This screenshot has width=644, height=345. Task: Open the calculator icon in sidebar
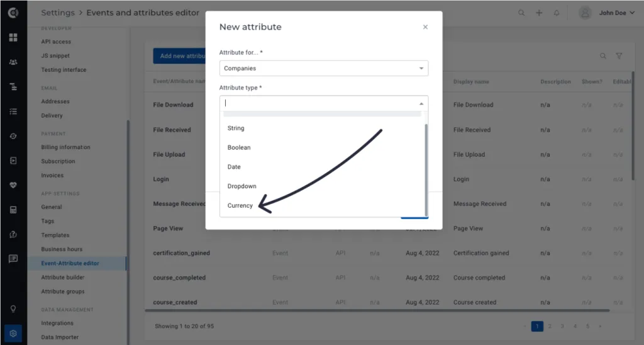[13, 210]
